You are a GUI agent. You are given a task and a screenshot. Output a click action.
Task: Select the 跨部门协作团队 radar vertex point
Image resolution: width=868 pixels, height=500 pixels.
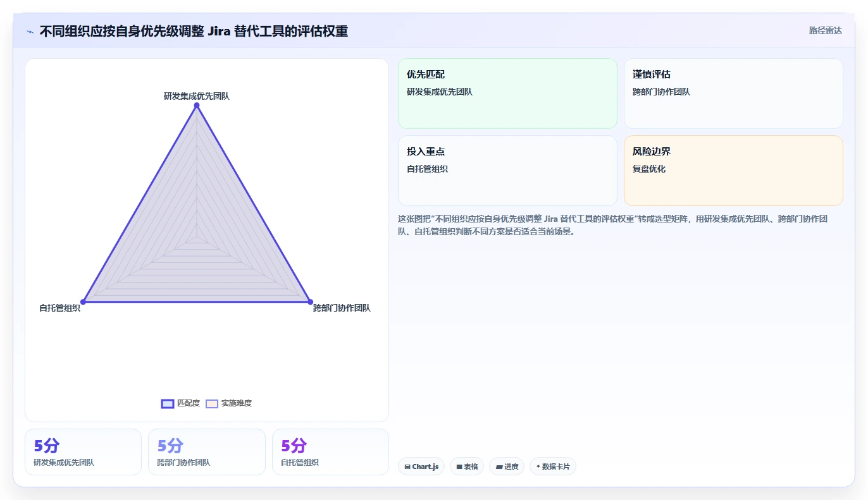click(x=311, y=302)
